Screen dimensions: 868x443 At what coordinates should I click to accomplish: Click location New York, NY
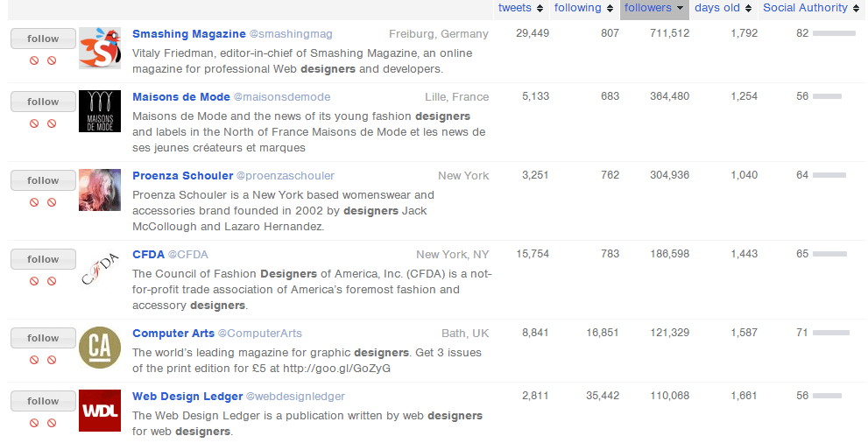point(453,255)
